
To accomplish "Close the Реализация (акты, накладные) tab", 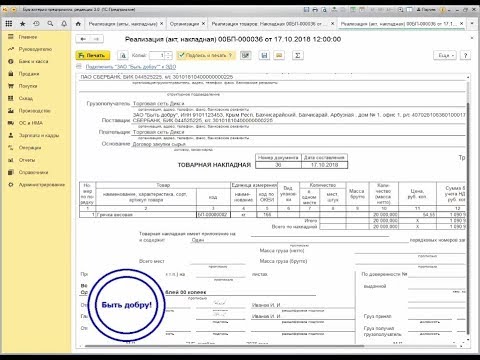I will click(161, 24).
